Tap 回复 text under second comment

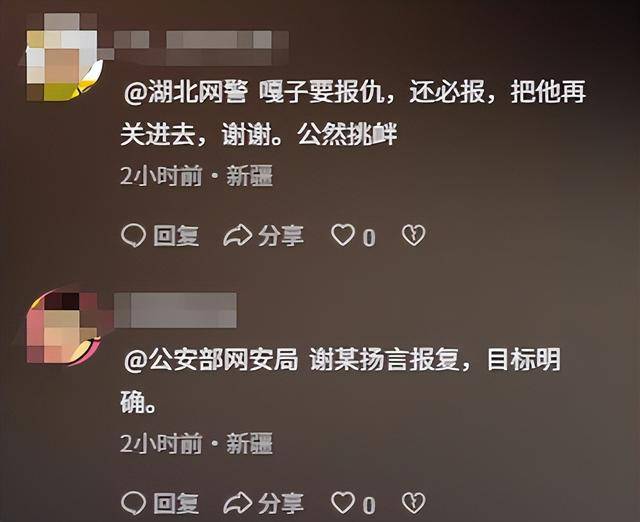[176, 503]
